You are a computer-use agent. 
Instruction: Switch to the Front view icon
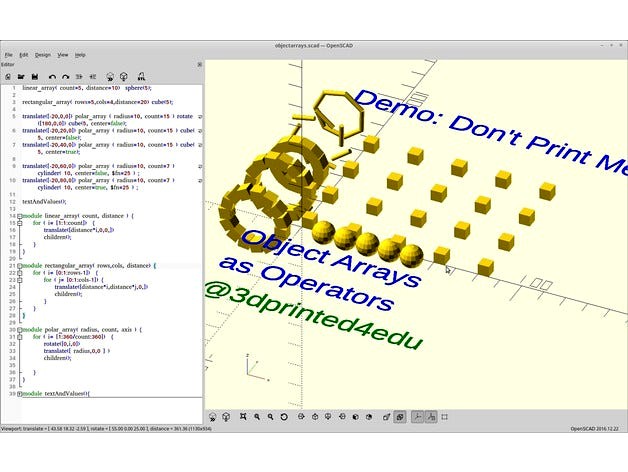coord(355,417)
